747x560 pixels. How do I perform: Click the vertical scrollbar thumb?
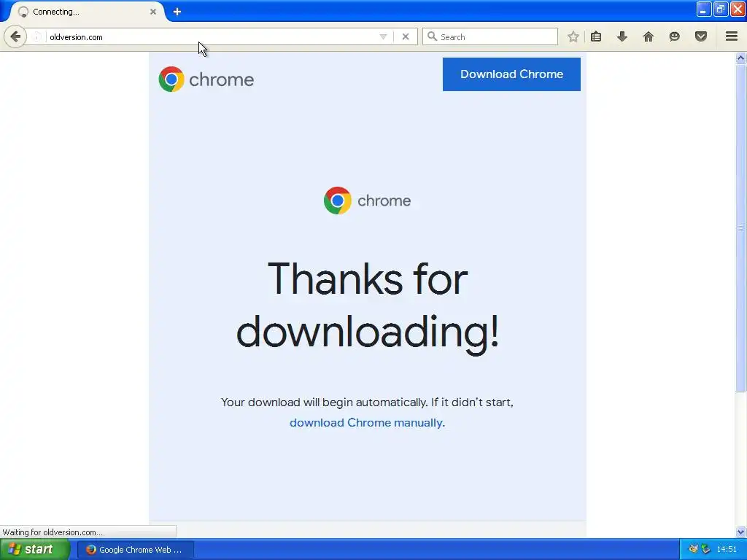click(741, 227)
